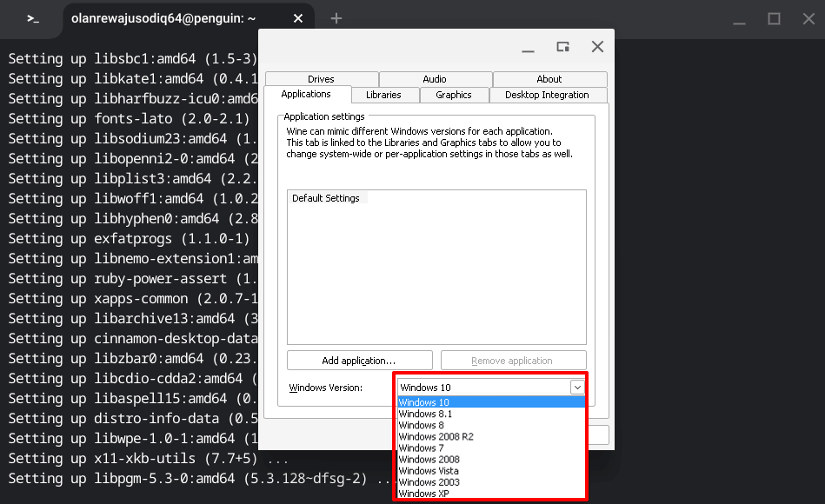This screenshot has width=825, height=504.
Task: Pick Windows 2008 in the version list
Action: tap(491, 460)
